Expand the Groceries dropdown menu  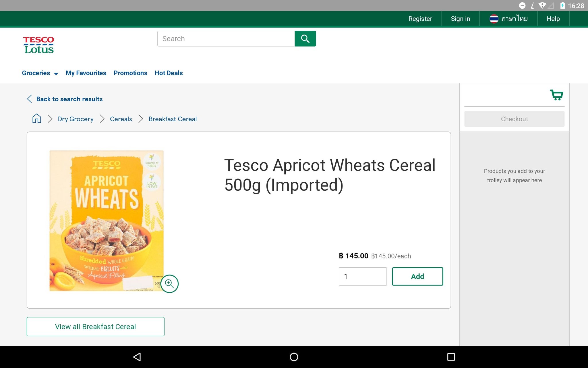coord(40,73)
